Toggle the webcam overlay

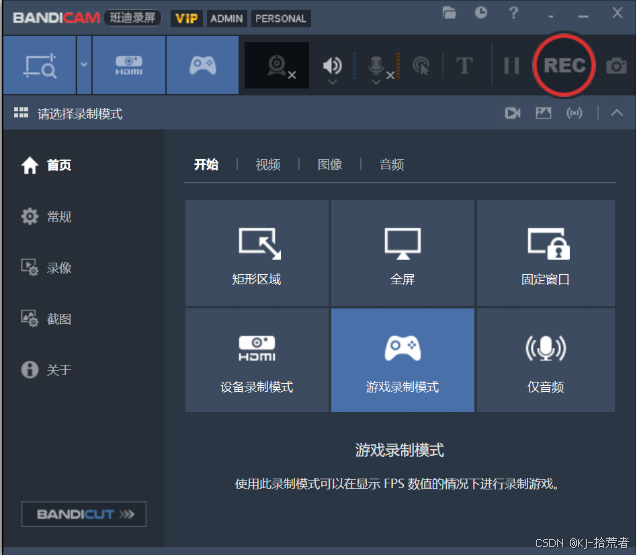[x=277, y=65]
